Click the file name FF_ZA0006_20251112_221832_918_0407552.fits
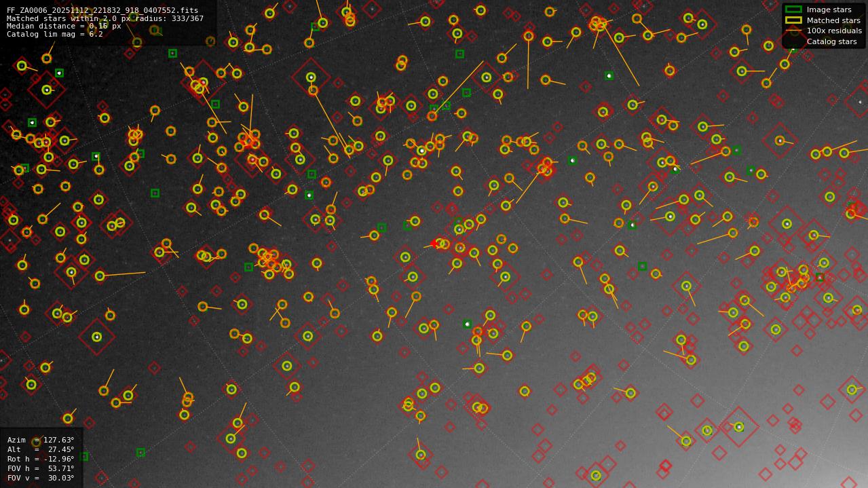868x488 pixels. [102, 10]
